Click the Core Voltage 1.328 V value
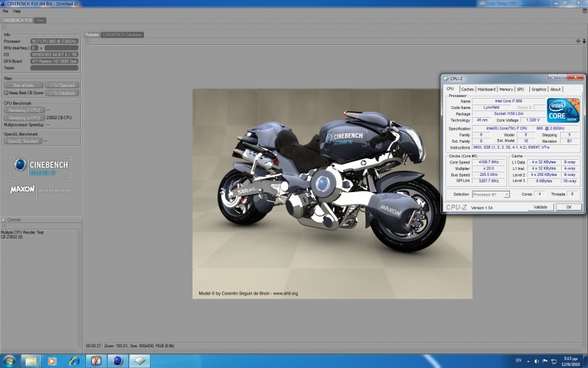The height and width of the screenshot is (368, 588). (x=532, y=120)
